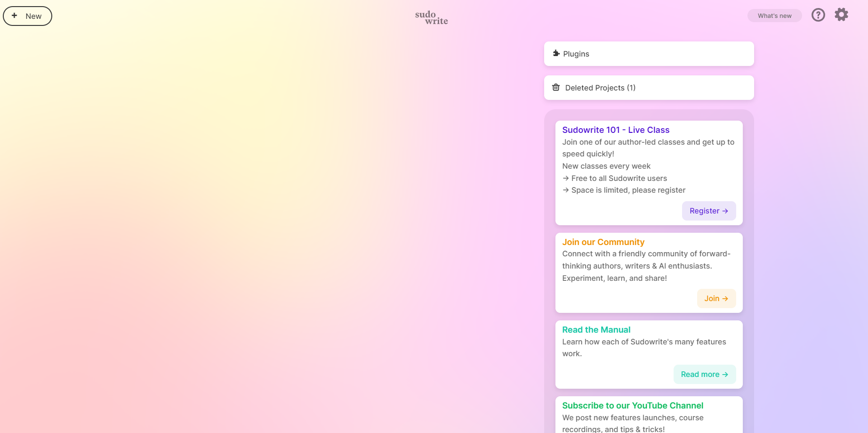The width and height of the screenshot is (868, 433).
Task: Click text 'Experiment, learn, and share!'
Action: [x=614, y=278]
